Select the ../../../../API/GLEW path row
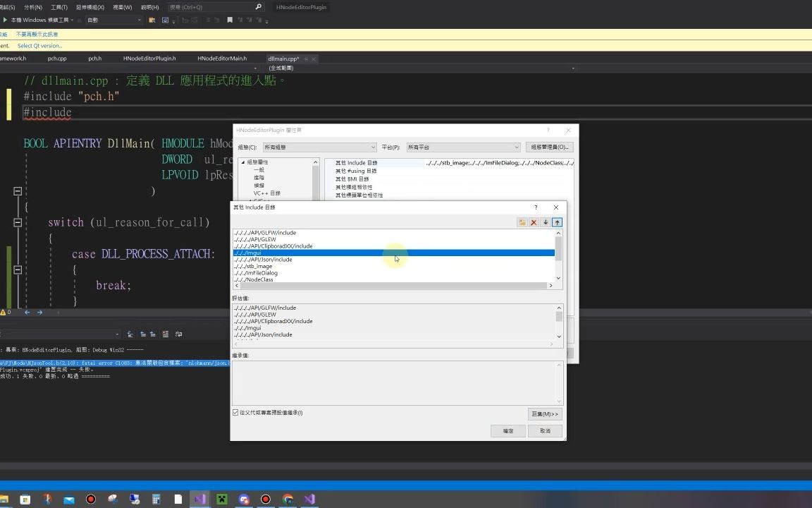 pos(393,239)
